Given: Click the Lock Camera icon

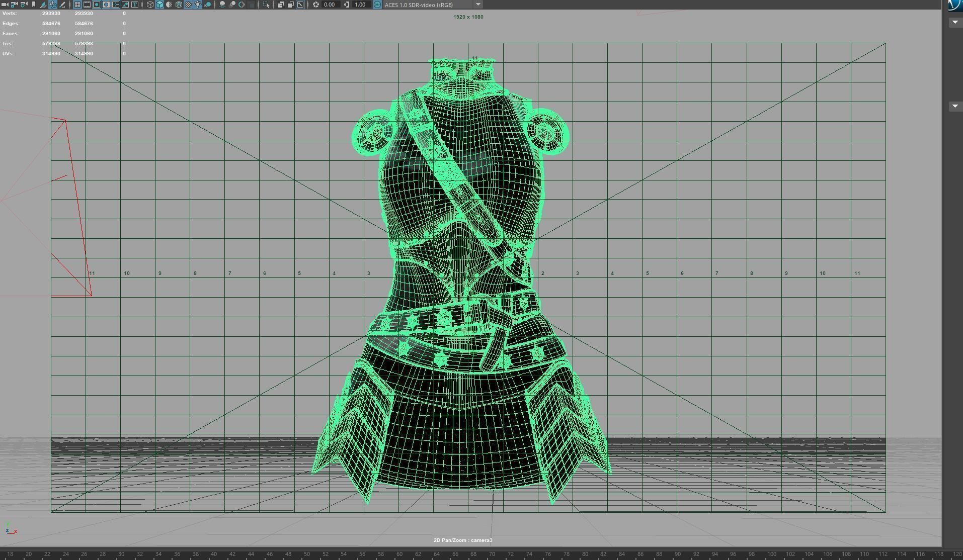Looking at the screenshot, I should (14, 5).
